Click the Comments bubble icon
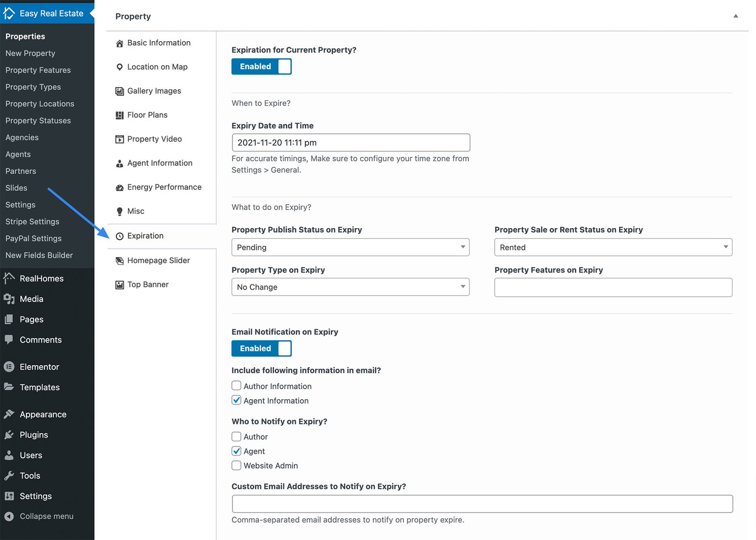 click(9, 339)
